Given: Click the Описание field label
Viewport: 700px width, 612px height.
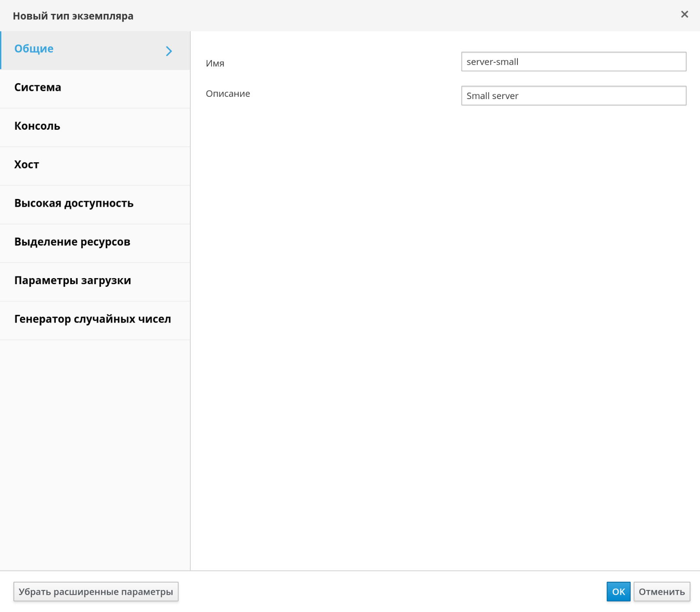Looking at the screenshot, I should 228,94.
